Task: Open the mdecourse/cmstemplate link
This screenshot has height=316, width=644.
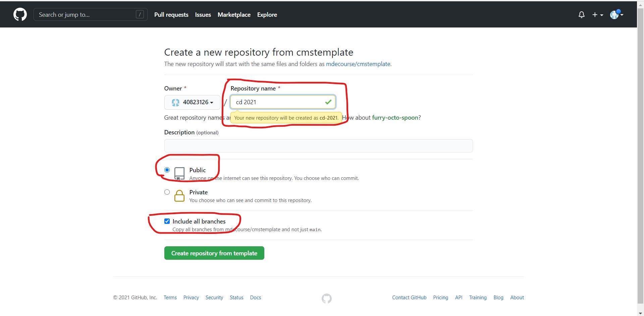Action: pyautogui.click(x=358, y=64)
